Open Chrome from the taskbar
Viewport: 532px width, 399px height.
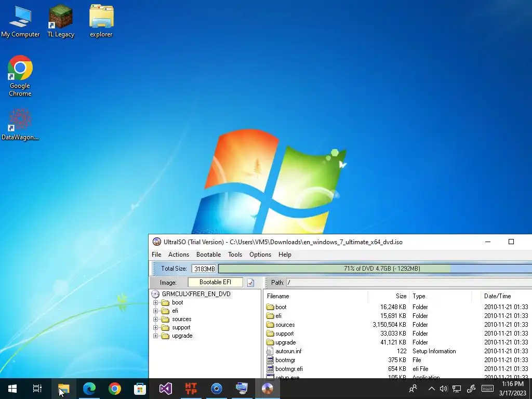[115, 389]
